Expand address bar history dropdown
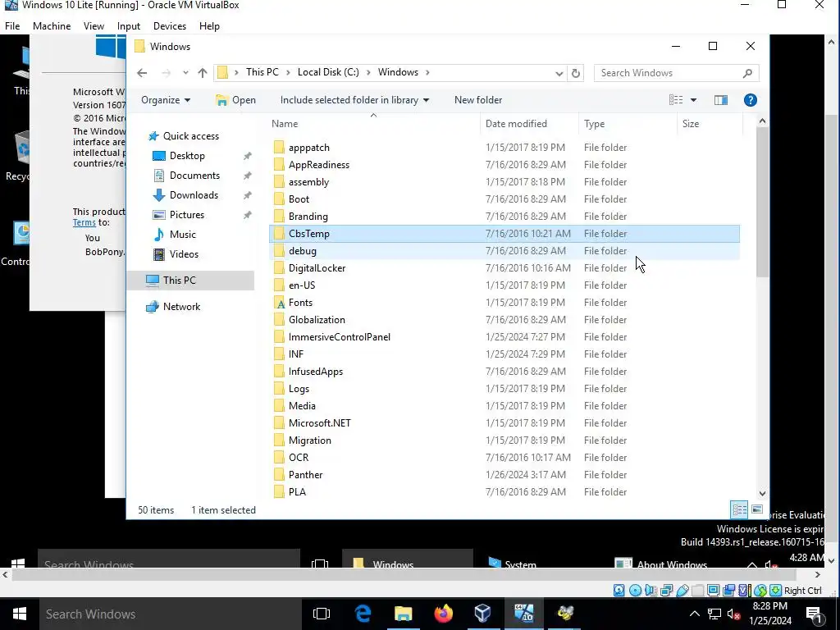 click(x=559, y=73)
